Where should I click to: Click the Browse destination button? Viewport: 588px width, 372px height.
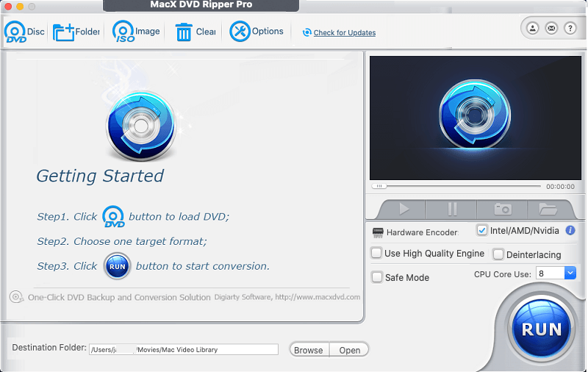pos(309,350)
